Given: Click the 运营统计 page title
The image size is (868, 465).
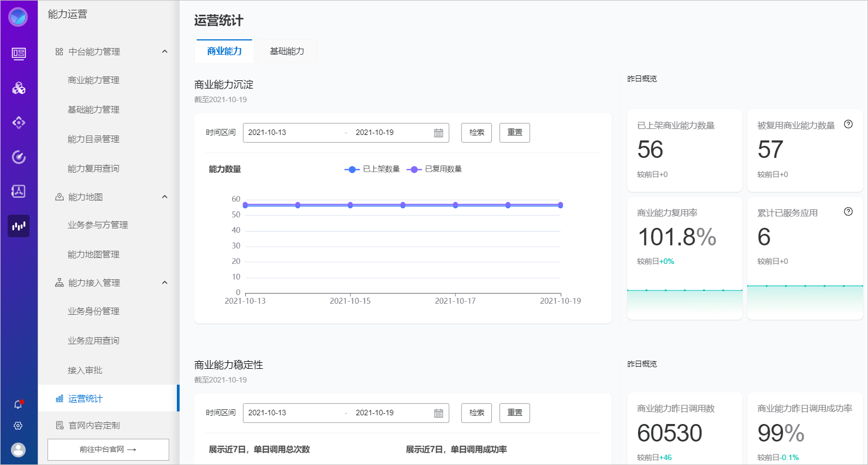Looking at the screenshot, I should click(x=219, y=21).
